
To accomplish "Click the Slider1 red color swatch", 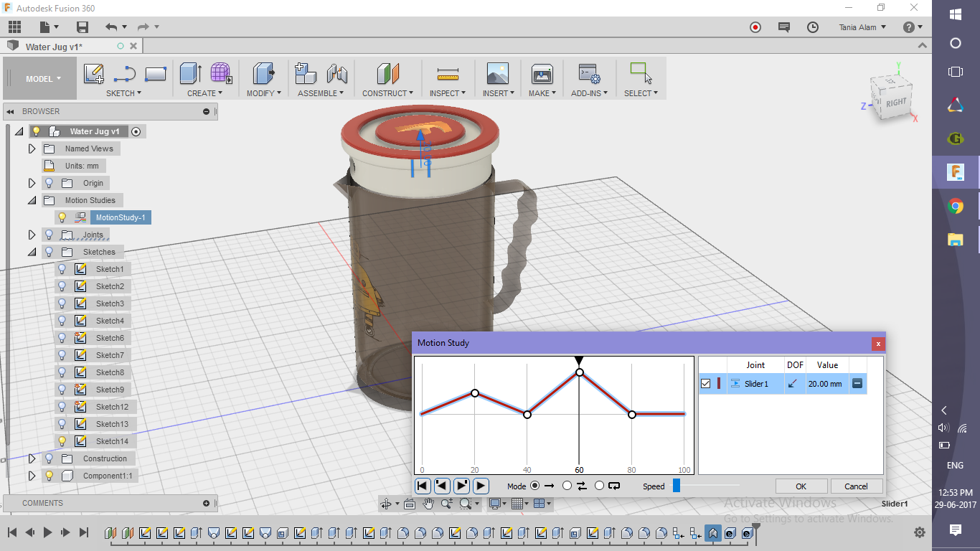I will click(x=719, y=384).
